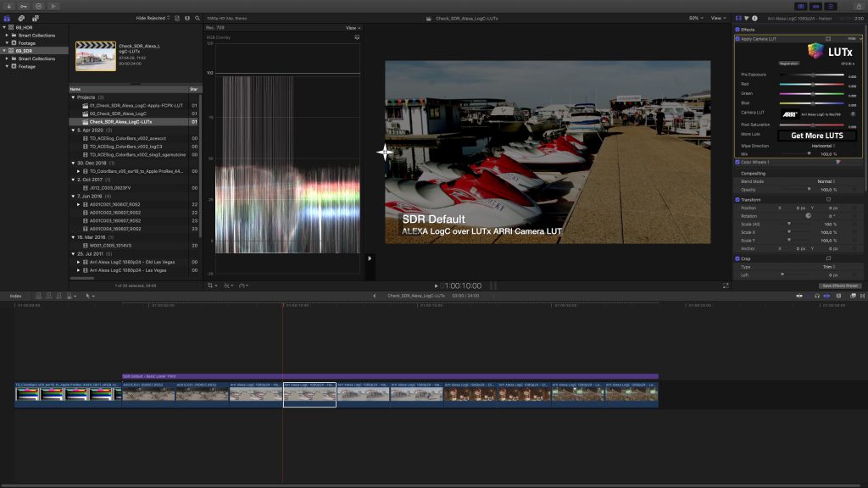Click the Red channel slider
The image size is (868, 488).
(x=811, y=84)
